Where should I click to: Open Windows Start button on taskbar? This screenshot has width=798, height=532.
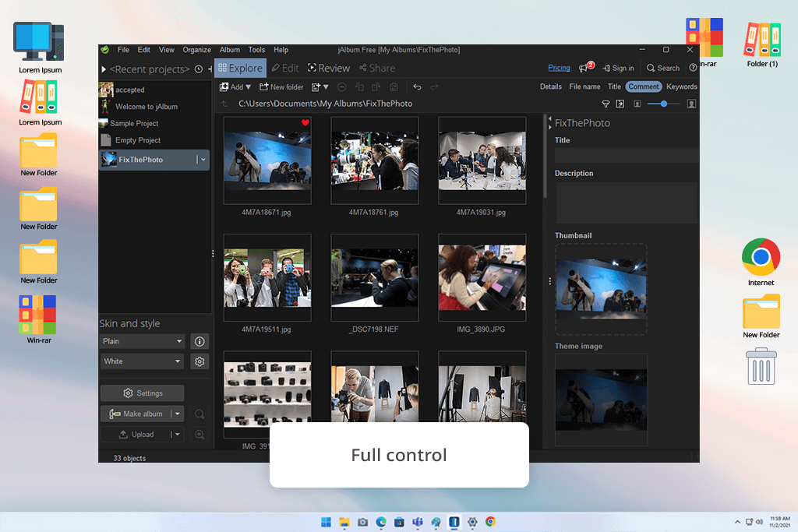pyautogui.click(x=327, y=522)
